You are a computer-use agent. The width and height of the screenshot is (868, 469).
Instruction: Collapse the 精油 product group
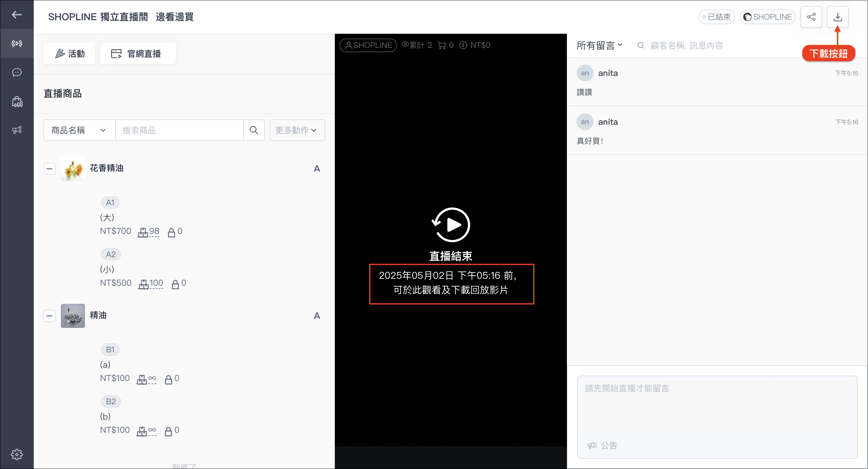[x=49, y=316]
